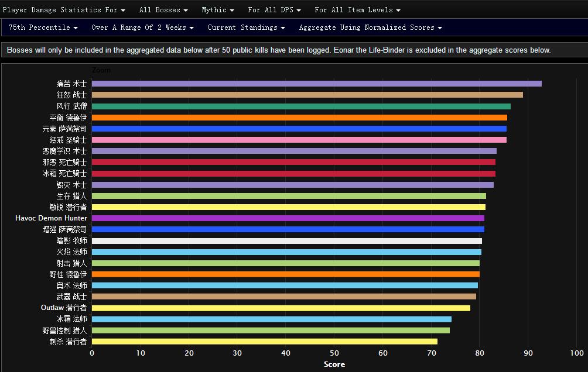The height and width of the screenshot is (372, 588).
Task: Click the yellow bar for 敏锐 潜行者
Action: (288, 207)
